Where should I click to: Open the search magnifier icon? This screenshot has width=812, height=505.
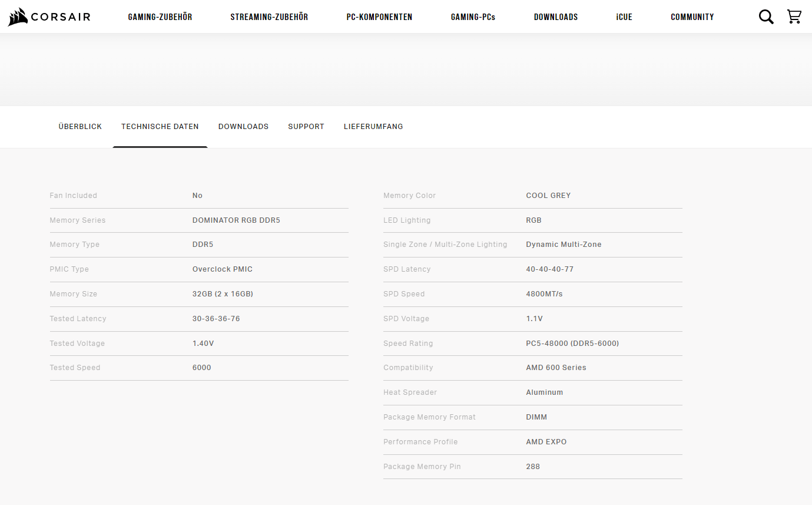(x=766, y=17)
